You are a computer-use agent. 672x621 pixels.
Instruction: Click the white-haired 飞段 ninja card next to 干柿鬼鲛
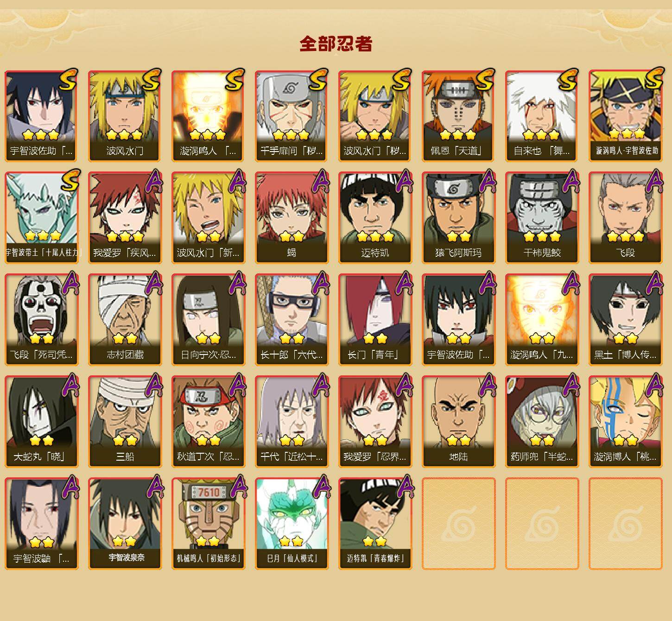[625, 218]
